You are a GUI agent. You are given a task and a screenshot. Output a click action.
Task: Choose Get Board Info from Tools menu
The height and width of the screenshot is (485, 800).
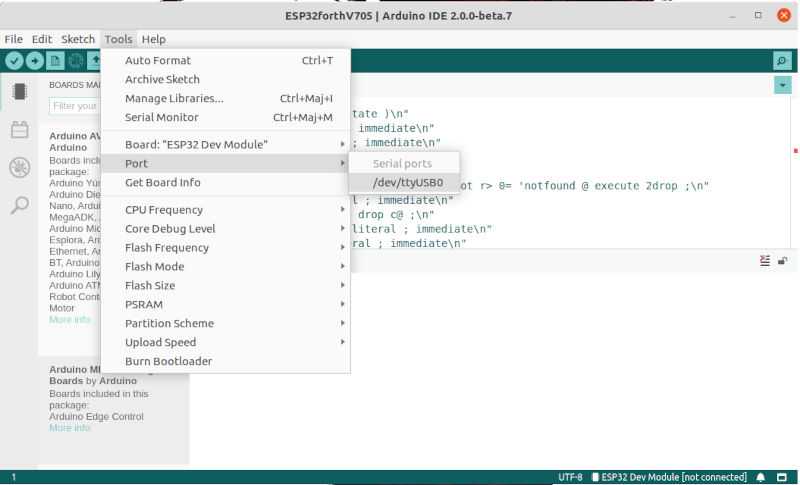pos(162,183)
